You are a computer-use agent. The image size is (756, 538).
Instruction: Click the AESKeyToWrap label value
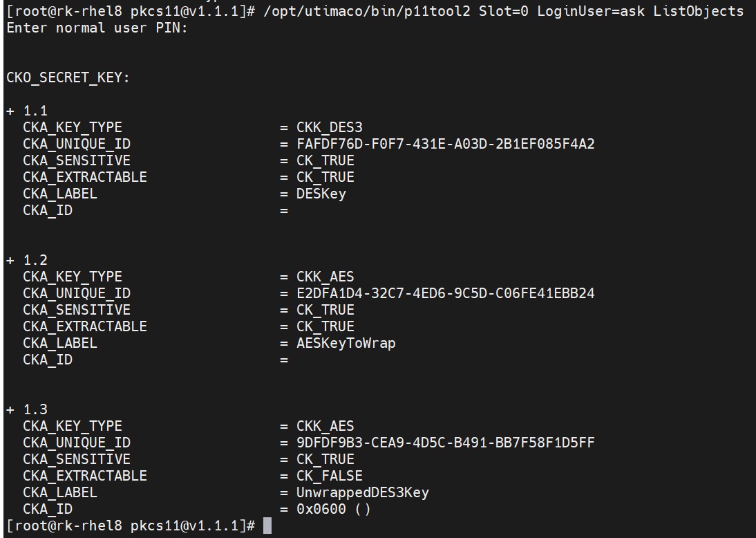point(346,344)
